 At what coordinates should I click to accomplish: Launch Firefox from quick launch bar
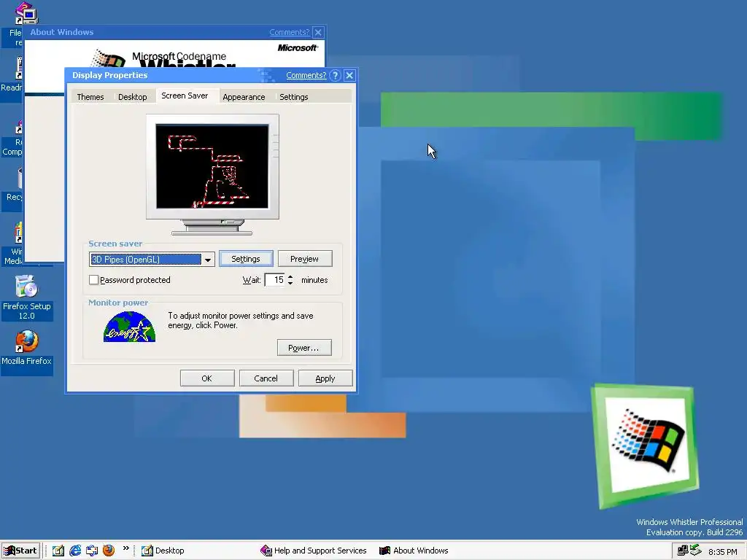(x=109, y=551)
